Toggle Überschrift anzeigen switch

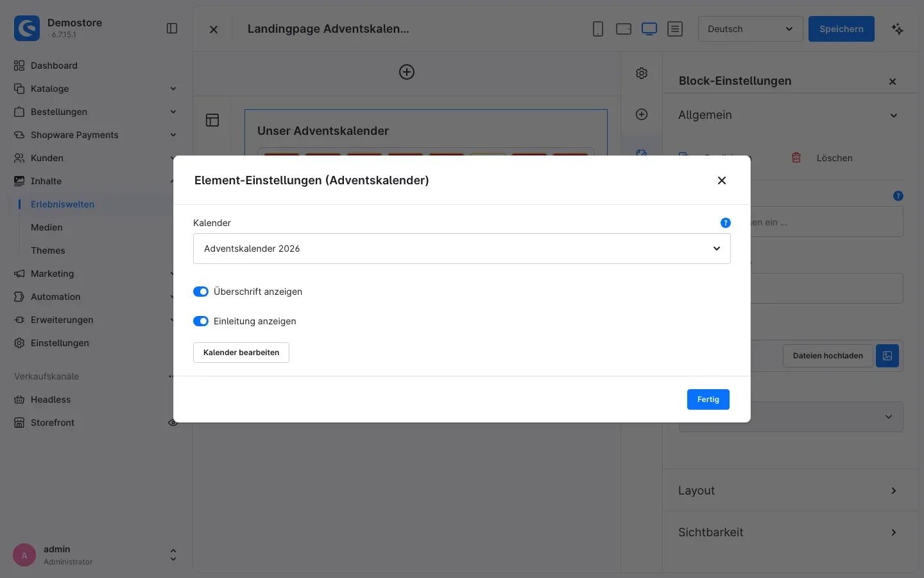[x=201, y=292]
